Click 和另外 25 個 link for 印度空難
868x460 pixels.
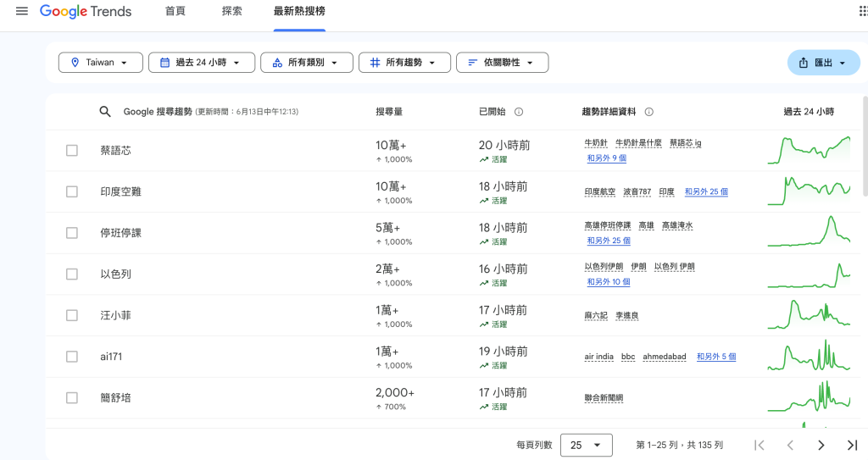(706, 191)
